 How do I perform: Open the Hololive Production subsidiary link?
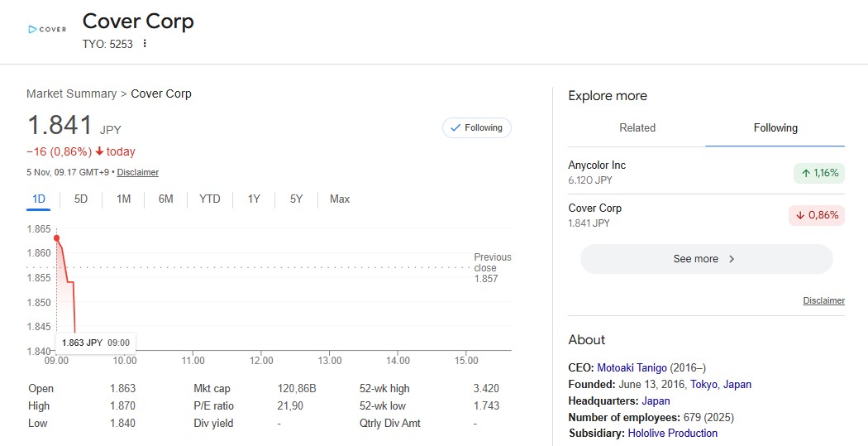[x=673, y=434]
